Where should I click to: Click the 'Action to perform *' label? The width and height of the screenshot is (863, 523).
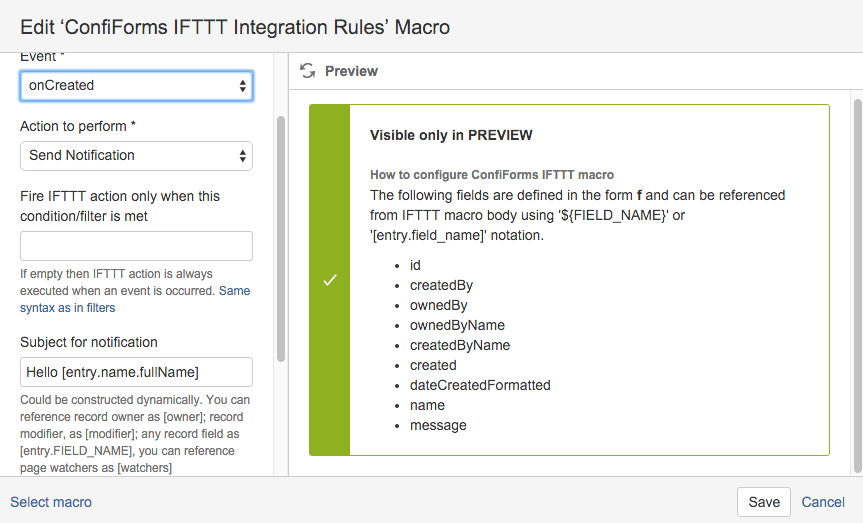[78, 126]
